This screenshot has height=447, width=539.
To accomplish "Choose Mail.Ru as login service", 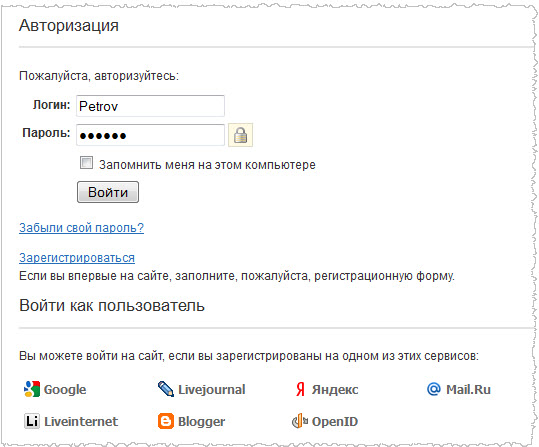I will (468, 390).
